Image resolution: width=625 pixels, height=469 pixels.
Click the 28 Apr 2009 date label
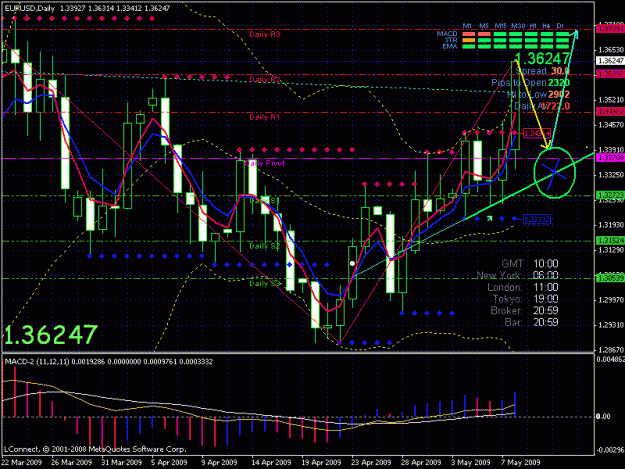(421, 462)
